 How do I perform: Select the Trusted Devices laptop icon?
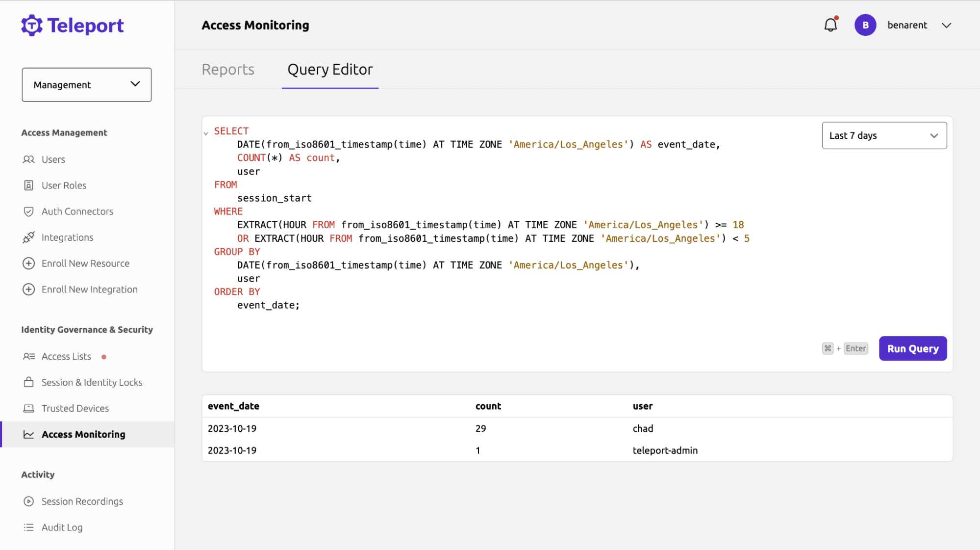29,408
